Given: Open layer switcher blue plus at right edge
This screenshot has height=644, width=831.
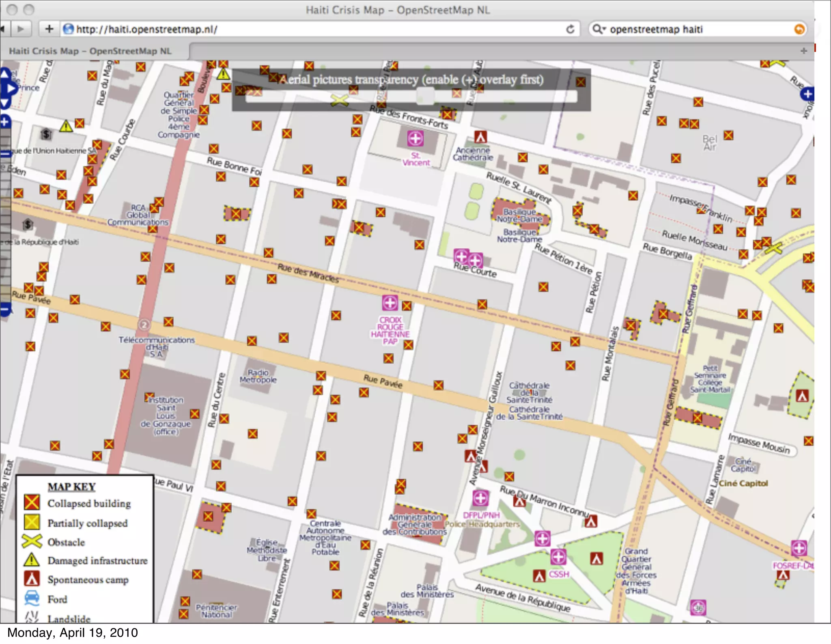Looking at the screenshot, I should (807, 94).
